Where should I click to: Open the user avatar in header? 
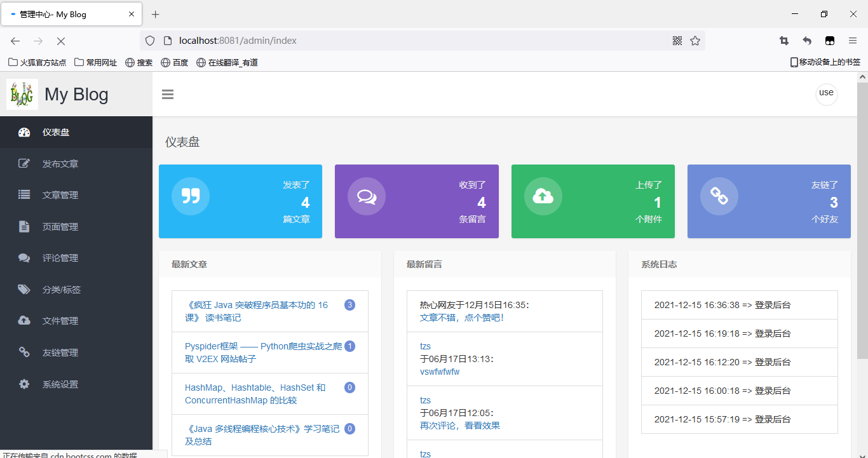click(826, 94)
